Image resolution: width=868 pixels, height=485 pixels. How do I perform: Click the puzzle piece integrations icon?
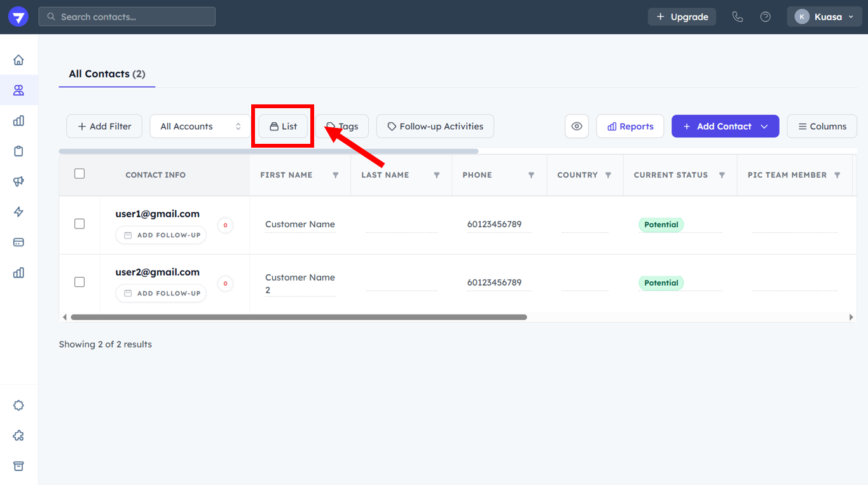(x=18, y=435)
